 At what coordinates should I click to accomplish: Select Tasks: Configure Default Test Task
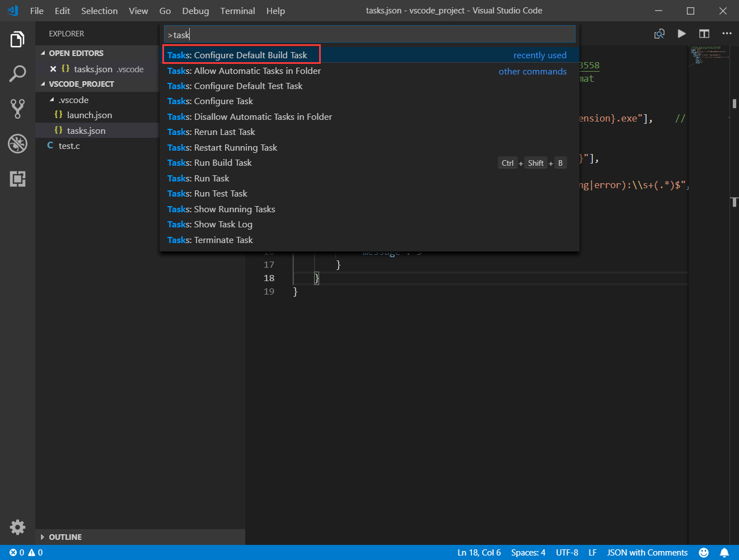pos(369,86)
